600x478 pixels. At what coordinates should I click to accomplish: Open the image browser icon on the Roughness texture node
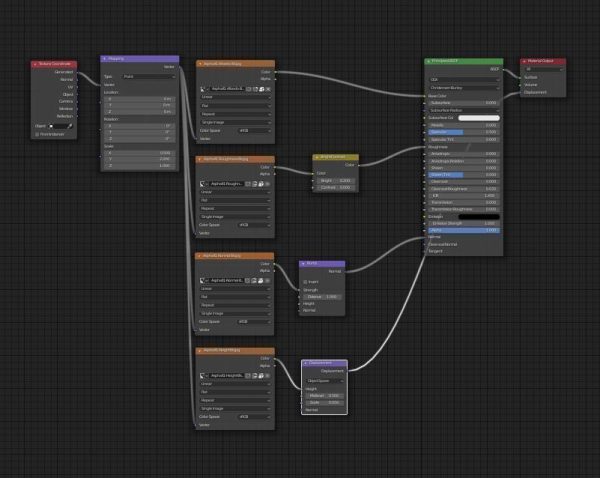[x=203, y=184]
